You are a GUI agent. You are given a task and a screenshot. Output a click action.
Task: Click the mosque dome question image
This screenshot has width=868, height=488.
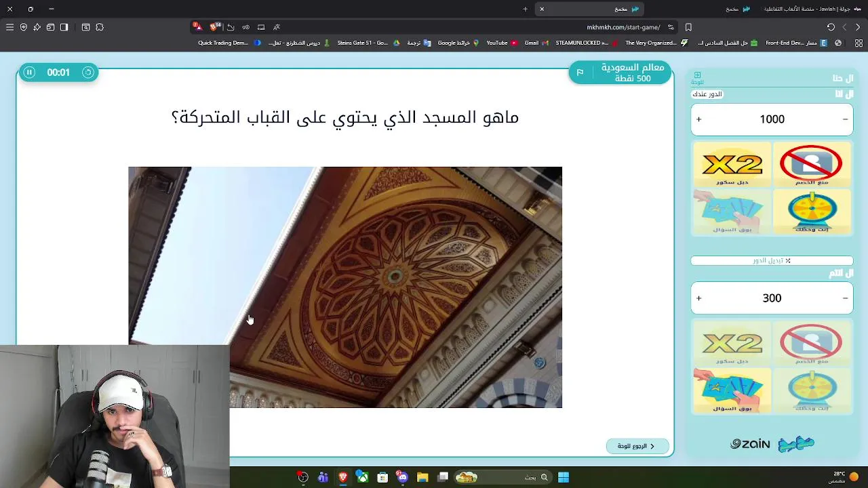345,287
